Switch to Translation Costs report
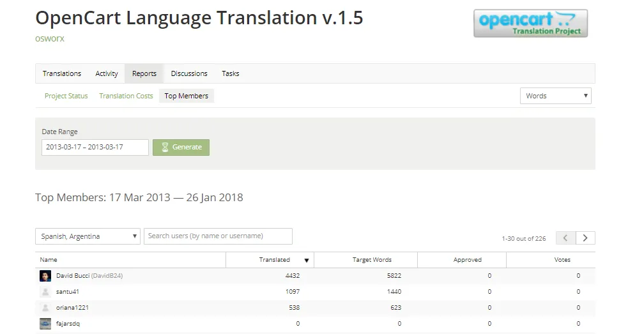 [x=126, y=96]
